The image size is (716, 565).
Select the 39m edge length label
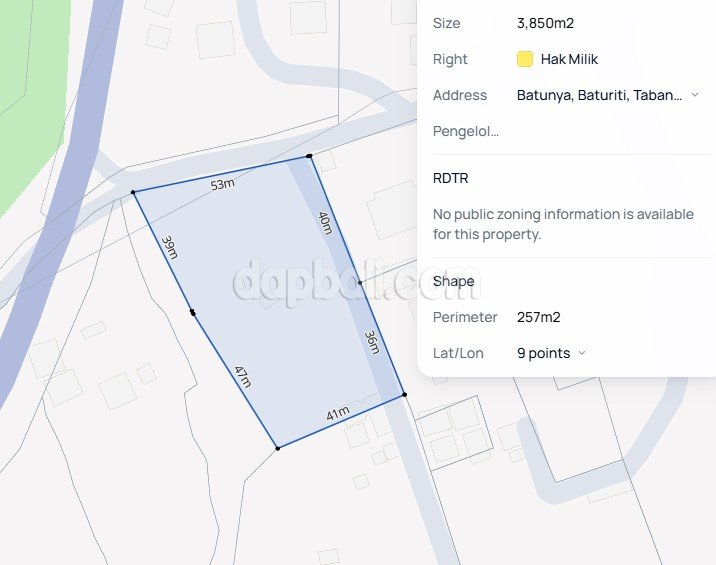coord(170,247)
